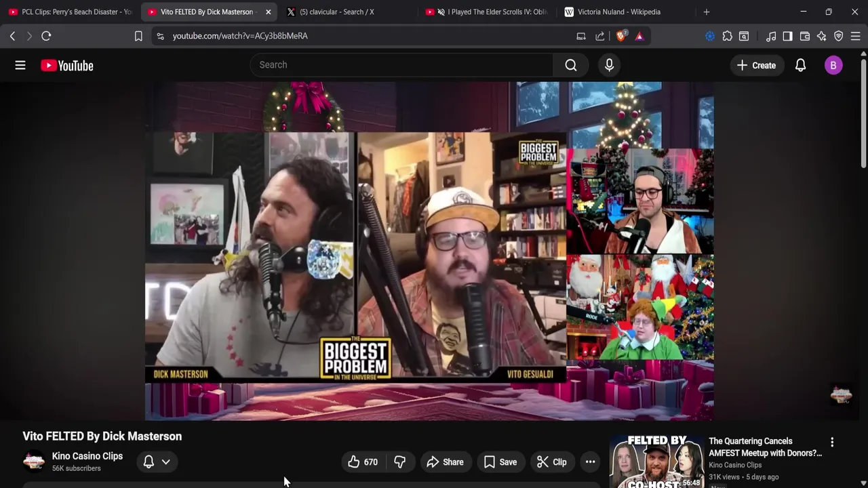
Task: Save the video to a playlist
Action: click(x=500, y=462)
